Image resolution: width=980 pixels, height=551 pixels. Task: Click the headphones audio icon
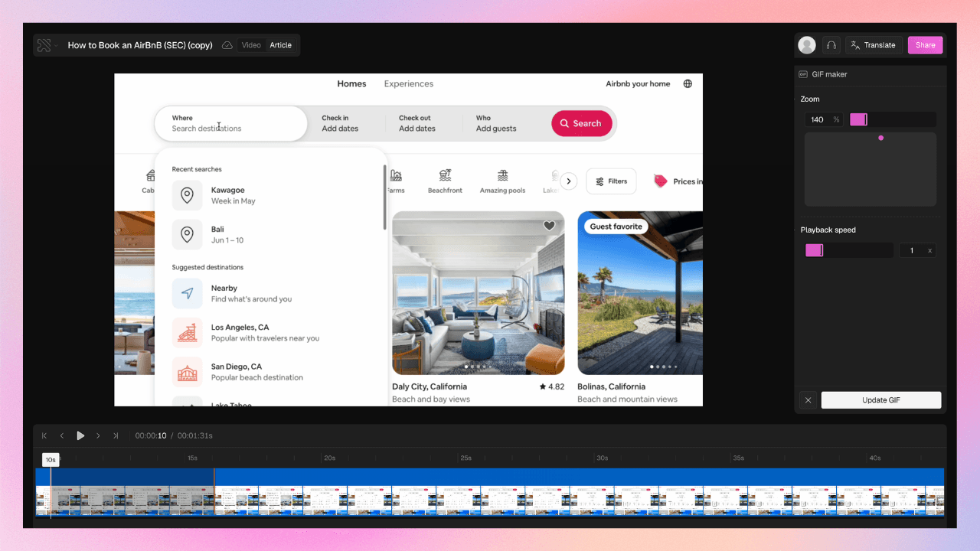coord(831,45)
